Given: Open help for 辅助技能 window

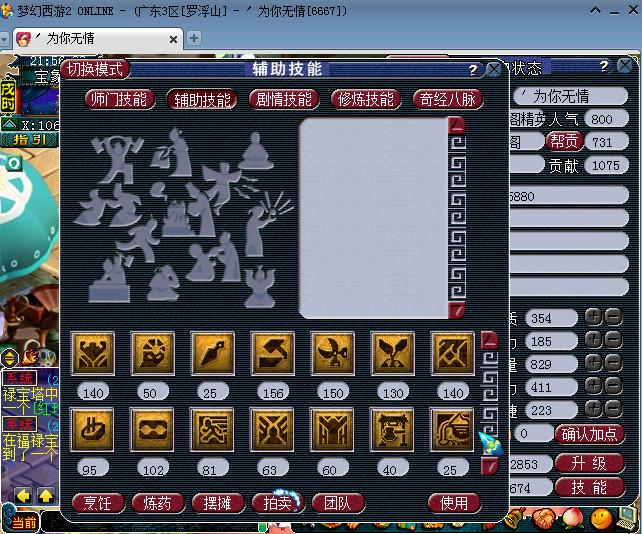Looking at the screenshot, I should (473, 70).
